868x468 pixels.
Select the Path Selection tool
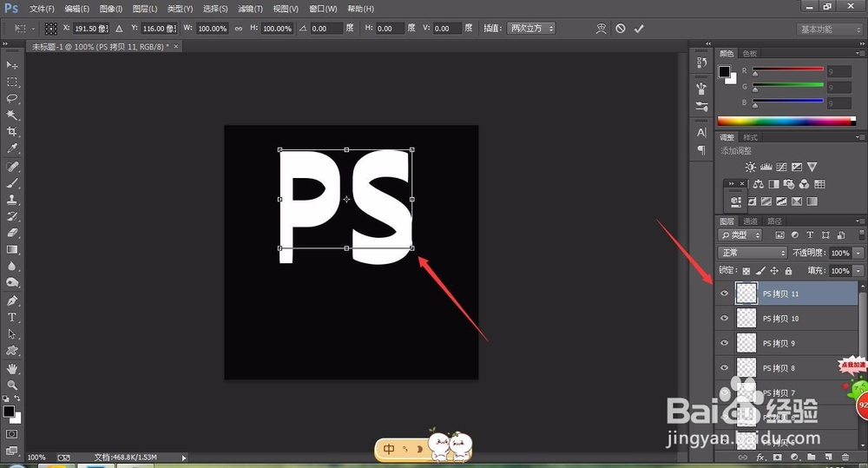(11, 334)
